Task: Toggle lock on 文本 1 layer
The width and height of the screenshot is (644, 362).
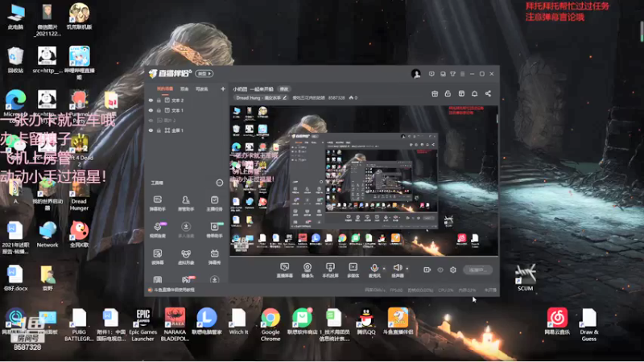Action: click(159, 110)
